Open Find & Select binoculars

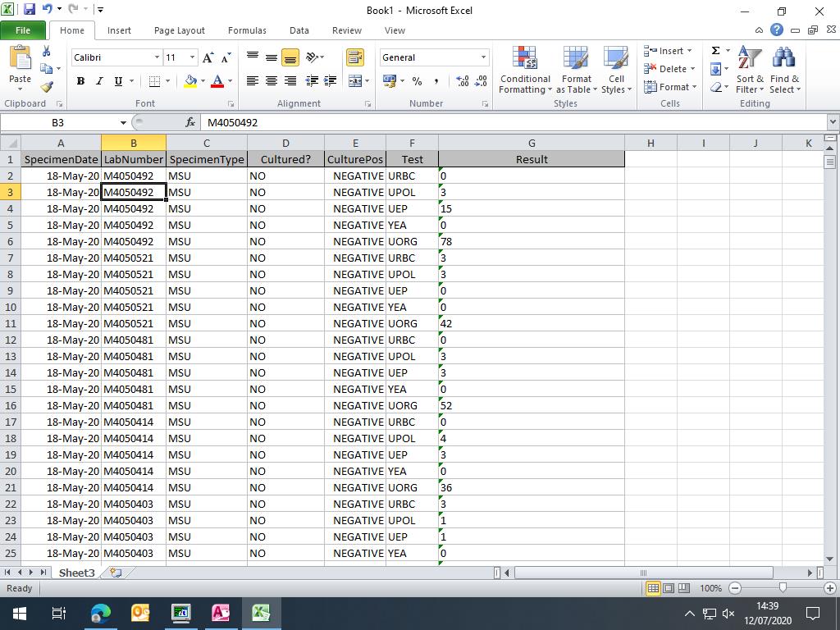[x=784, y=70]
